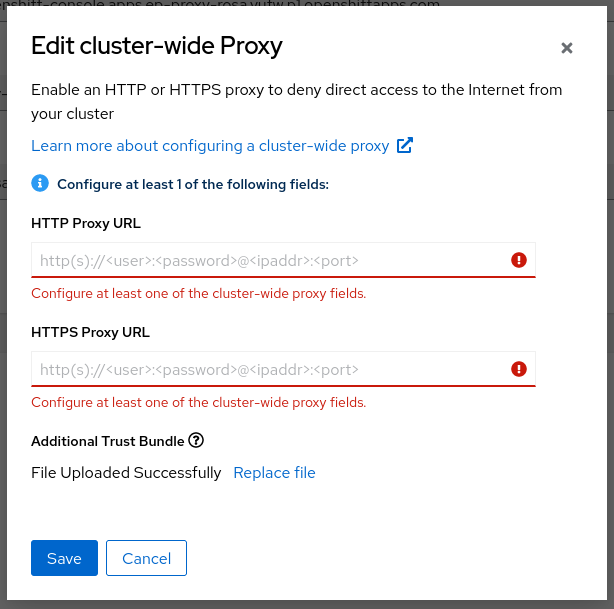Open Learn more about configuring cluster-wide proxy link
The image size is (614, 609).
coord(210,146)
